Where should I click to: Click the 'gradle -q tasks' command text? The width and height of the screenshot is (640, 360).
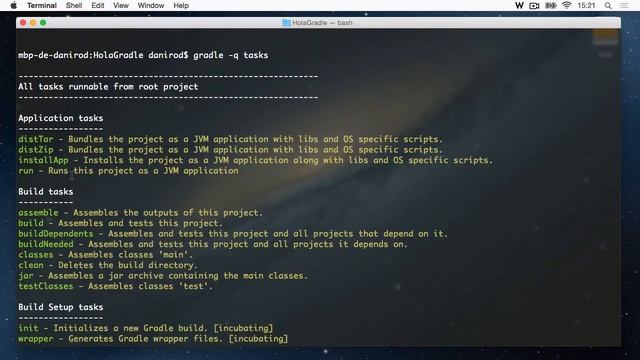click(x=231, y=55)
